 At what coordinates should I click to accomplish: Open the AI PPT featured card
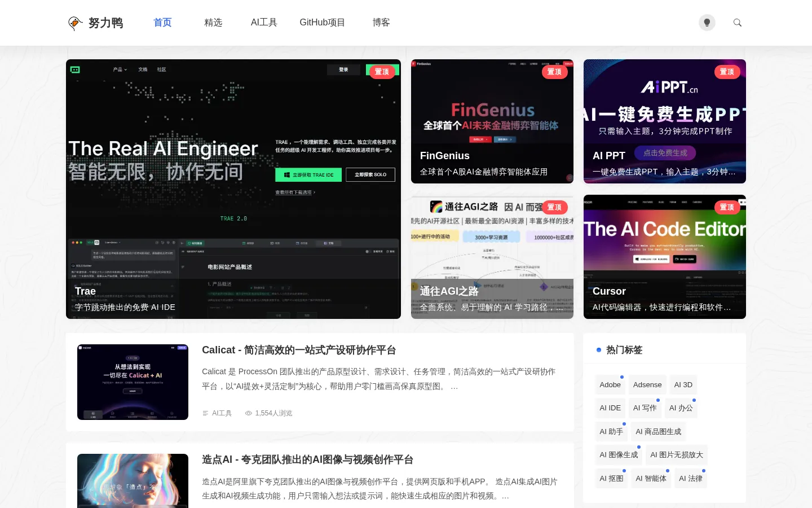pyautogui.click(x=665, y=121)
